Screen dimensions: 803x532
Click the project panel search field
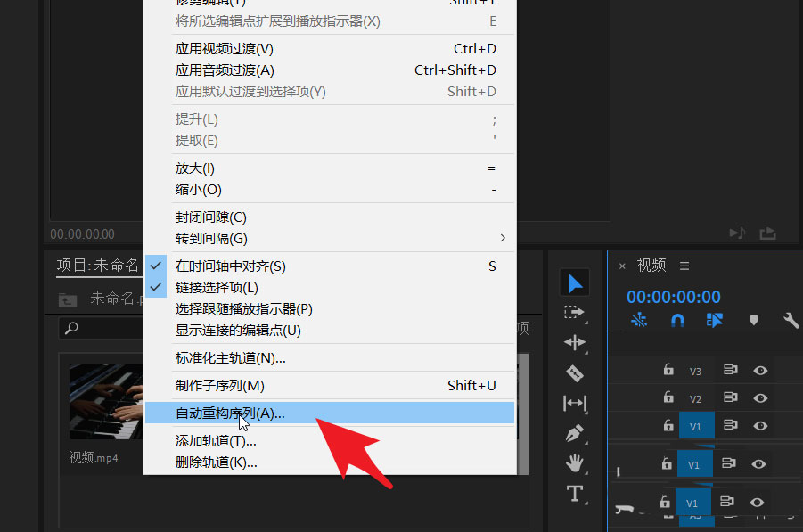coord(101,328)
